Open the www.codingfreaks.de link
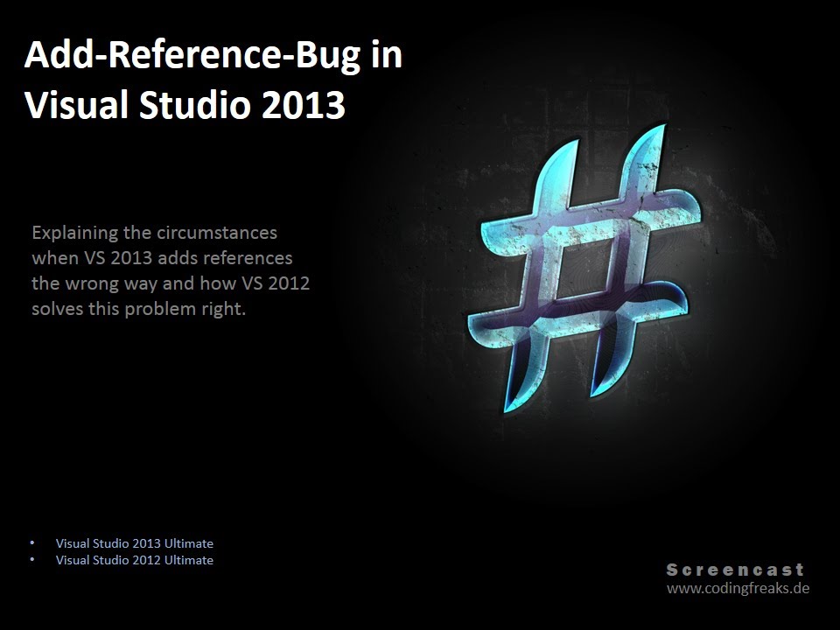The height and width of the screenshot is (630, 840). [738, 588]
